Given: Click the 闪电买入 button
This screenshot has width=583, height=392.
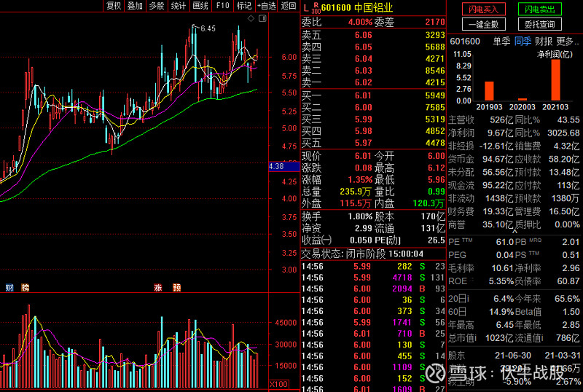Looking at the screenshot, I should [x=484, y=9].
